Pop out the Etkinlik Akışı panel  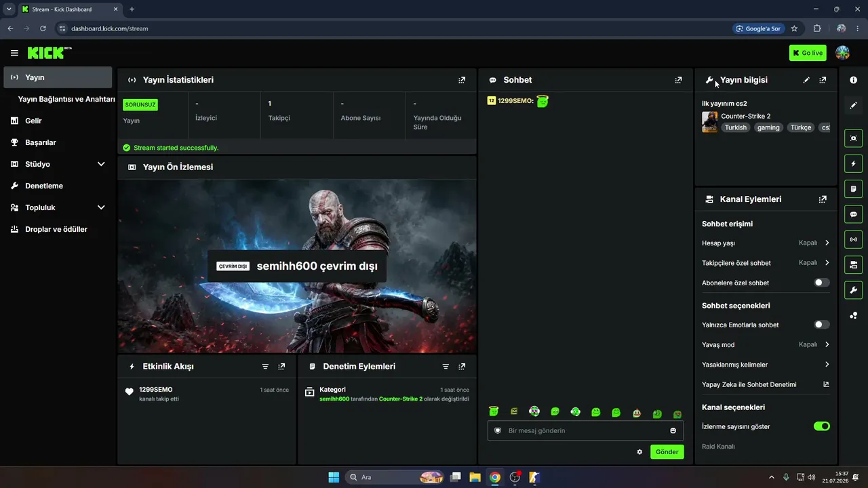pyautogui.click(x=281, y=367)
